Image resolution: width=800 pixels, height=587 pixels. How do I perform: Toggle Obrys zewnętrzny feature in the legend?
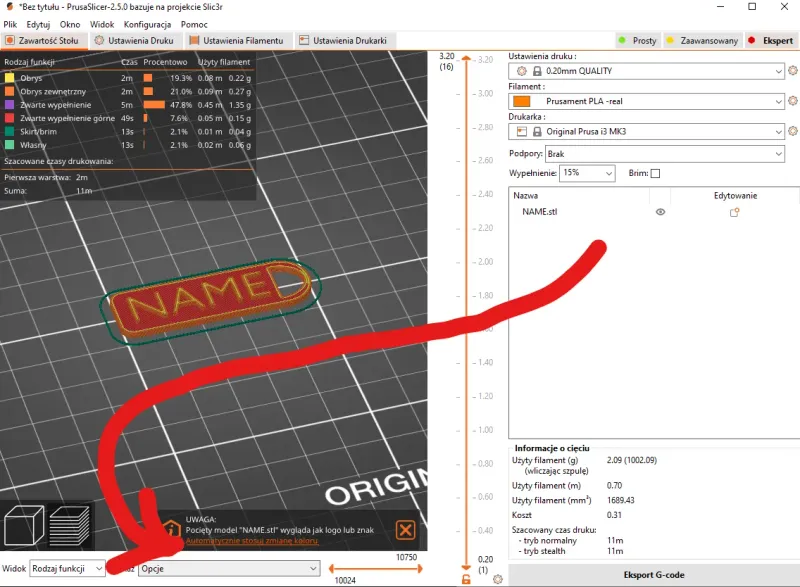coord(53,92)
